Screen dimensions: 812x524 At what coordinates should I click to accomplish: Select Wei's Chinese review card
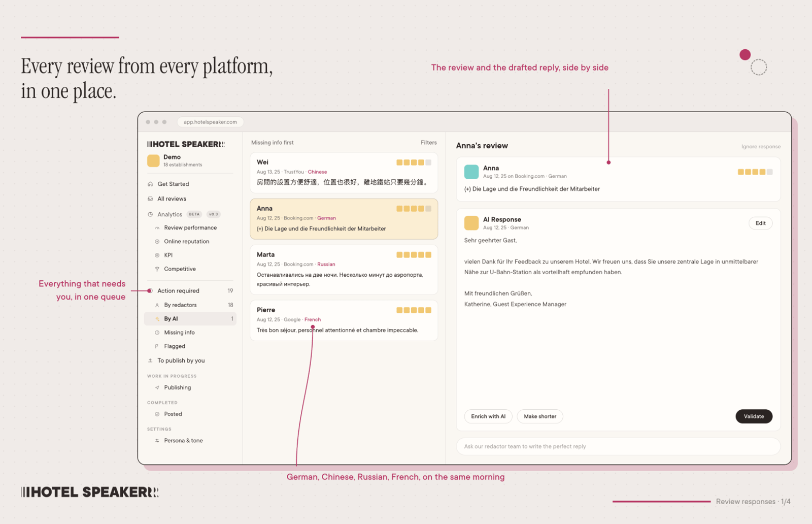pyautogui.click(x=344, y=173)
